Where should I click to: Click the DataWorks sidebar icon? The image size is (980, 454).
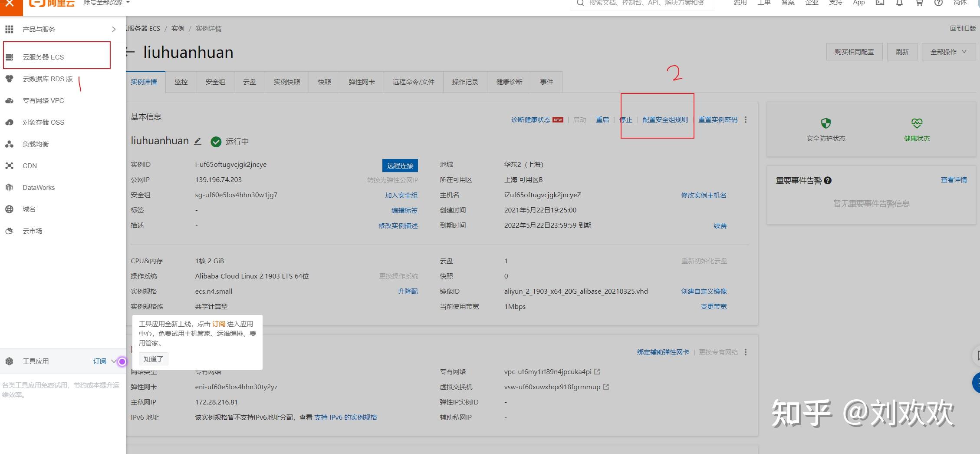click(x=9, y=188)
